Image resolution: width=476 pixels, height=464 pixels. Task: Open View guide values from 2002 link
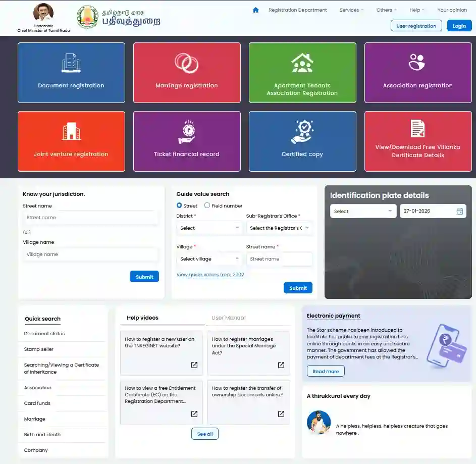click(x=210, y=275)
